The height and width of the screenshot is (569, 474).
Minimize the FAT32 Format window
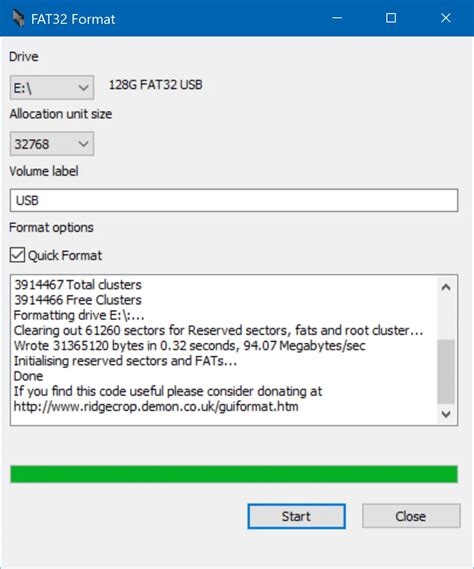337,18
